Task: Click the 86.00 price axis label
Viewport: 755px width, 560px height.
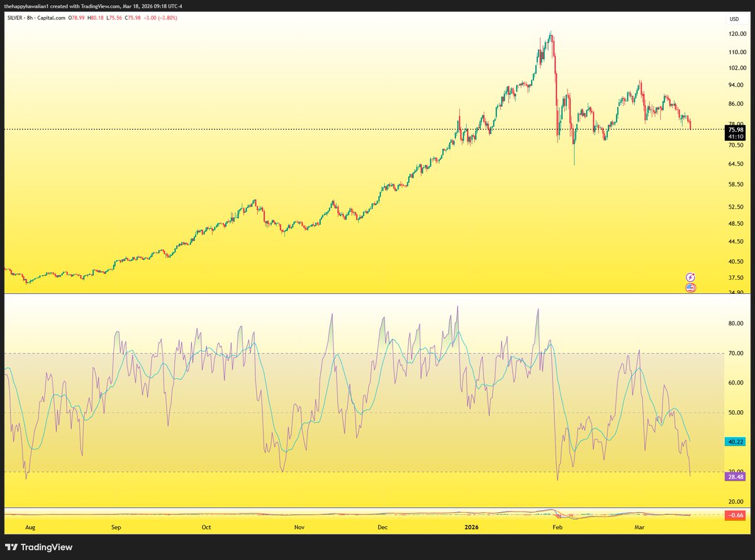Action: pos(736,104)
